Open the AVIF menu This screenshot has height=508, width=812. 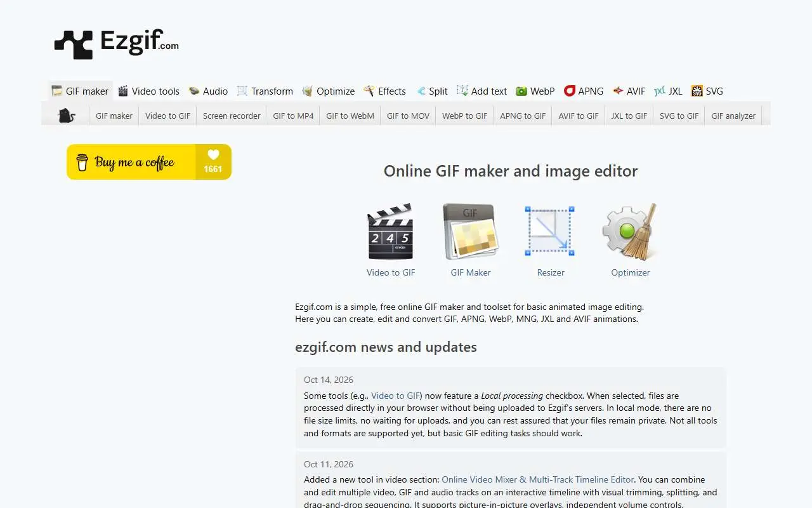(629, 91)
